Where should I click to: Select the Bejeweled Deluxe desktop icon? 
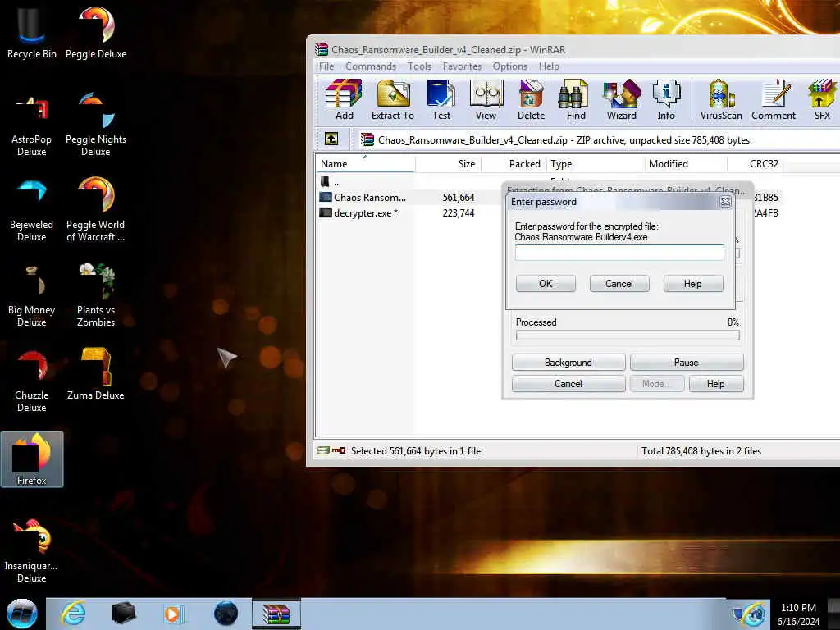[32, 210]
